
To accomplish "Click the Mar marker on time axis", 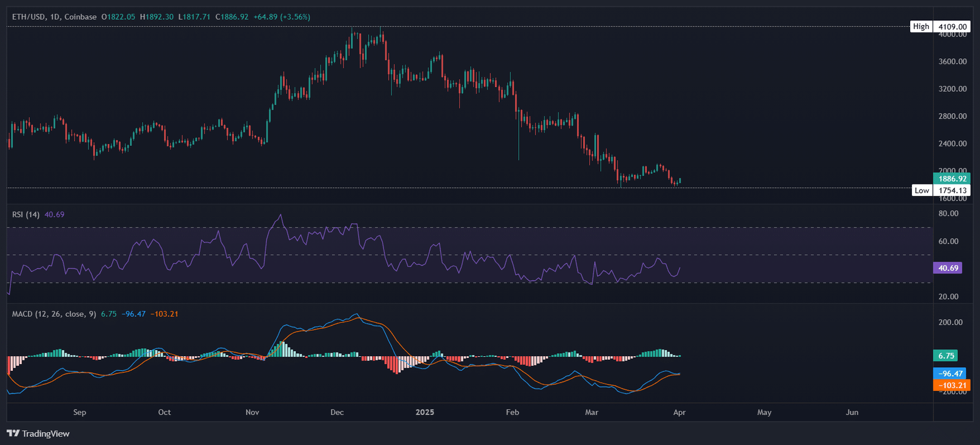I will 592,412.
